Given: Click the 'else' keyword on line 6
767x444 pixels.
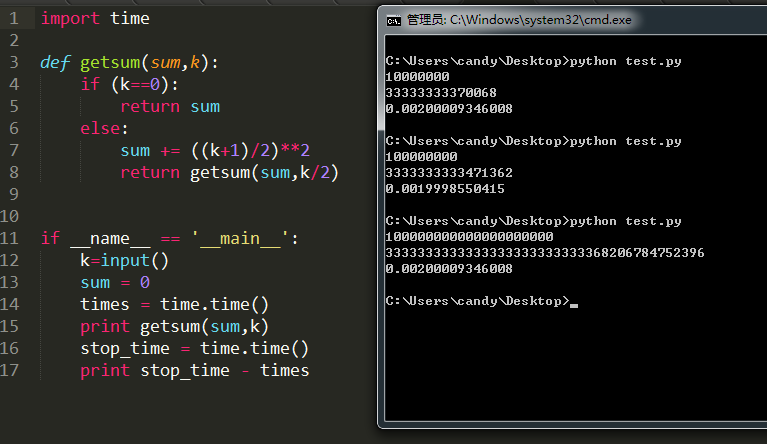Looking at the screenshot, I should (100, 129).
